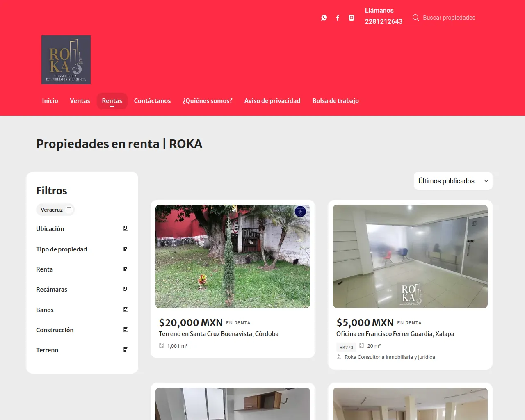Click the agency icon beside Roka Consultoria
The image size is (525, 420).
(339, 357)
